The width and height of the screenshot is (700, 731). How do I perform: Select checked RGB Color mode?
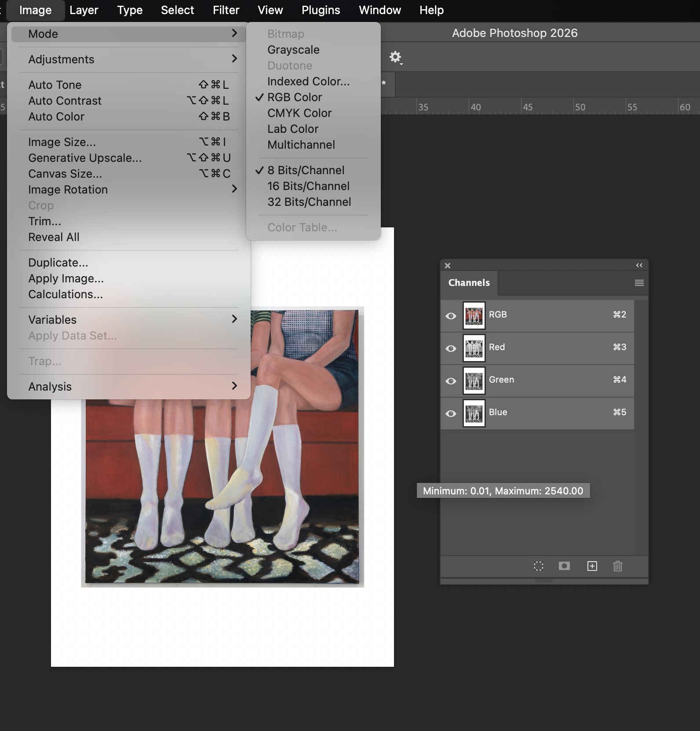(x=313, y=97)
